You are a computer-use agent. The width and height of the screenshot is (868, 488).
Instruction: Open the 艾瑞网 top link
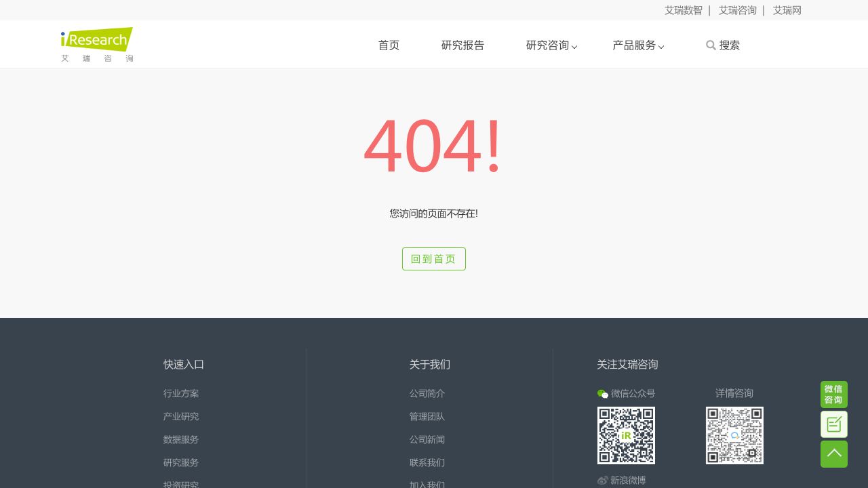787,10
